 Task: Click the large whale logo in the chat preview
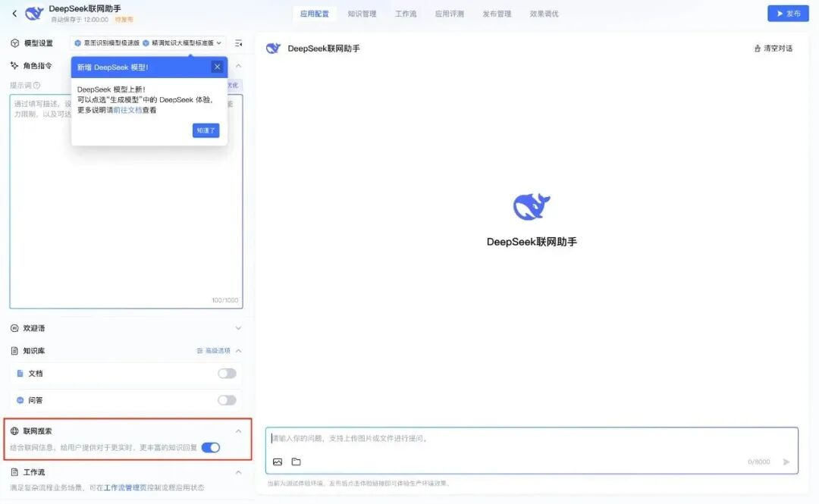pyautogui.click(x=531, y=207)
